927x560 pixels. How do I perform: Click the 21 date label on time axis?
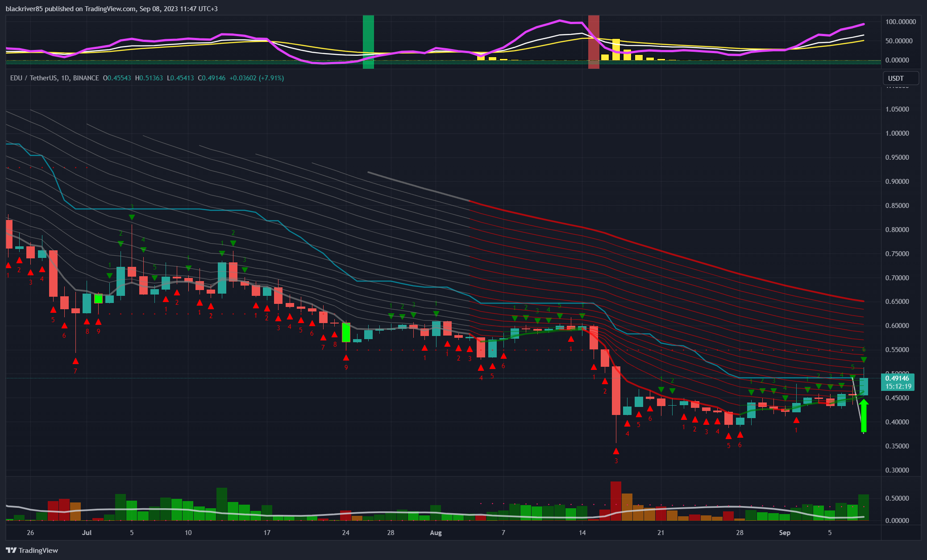661,533
